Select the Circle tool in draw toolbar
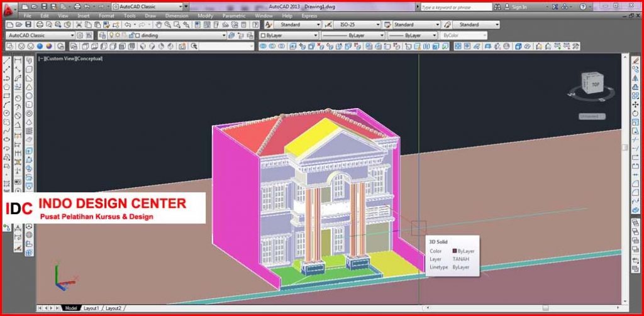Viewport: 644px width, 316px height. [x=6, y=113]
